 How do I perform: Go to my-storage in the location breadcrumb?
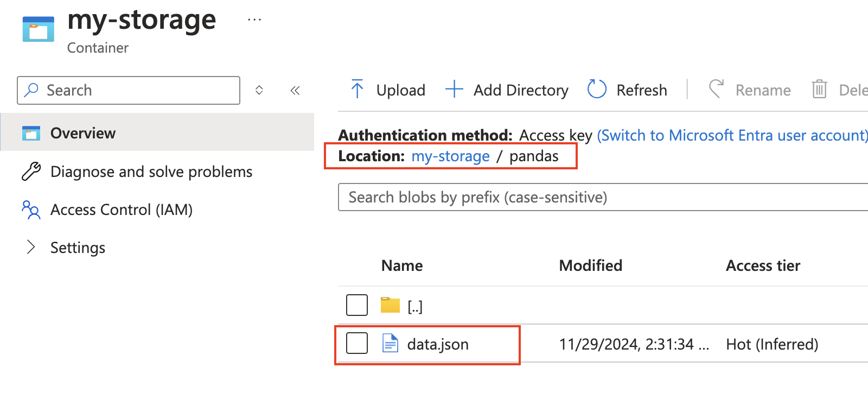(x=450, y=156)
